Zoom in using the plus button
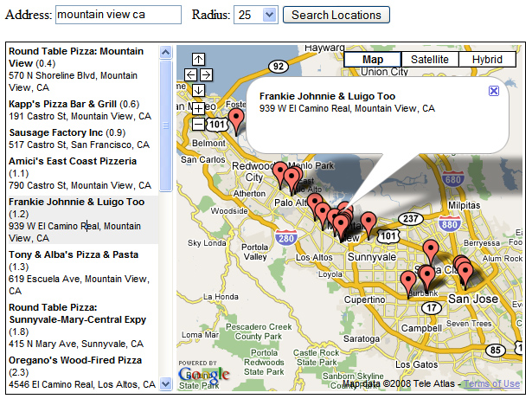This screenshot has width=532, height=399. click(198, 108)
